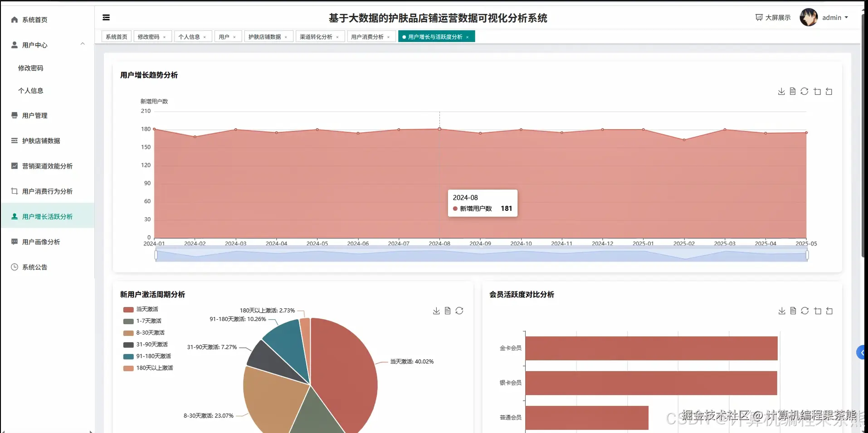The height and width of the screenshot is (433, 868).
Task: Click the 2024-08 data point on growth line
Action: [x=439, y=129]
